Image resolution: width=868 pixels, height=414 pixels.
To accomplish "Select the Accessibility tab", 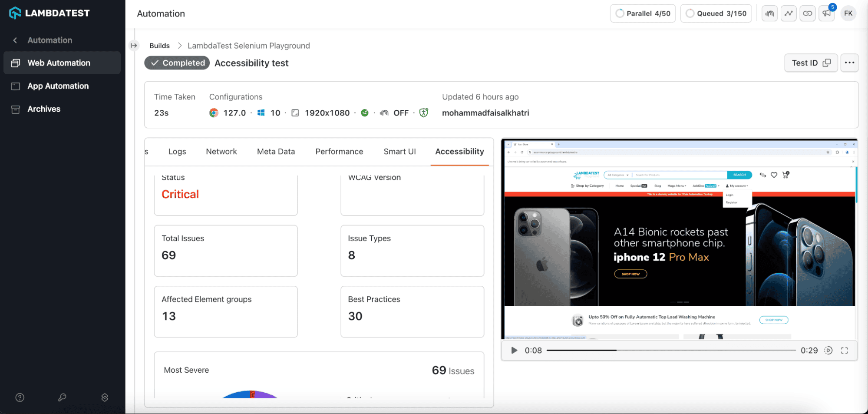I will [459, 152].
